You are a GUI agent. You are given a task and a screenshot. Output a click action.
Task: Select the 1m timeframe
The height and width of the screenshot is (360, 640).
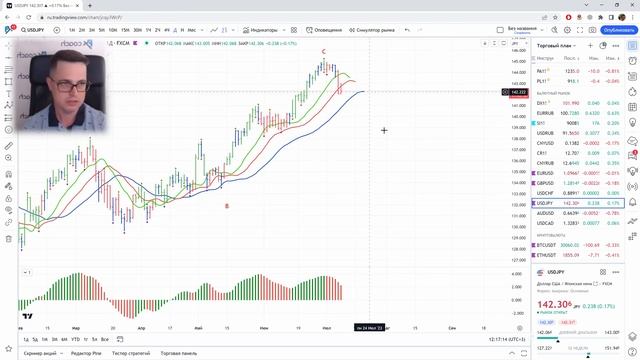(72, 30)
